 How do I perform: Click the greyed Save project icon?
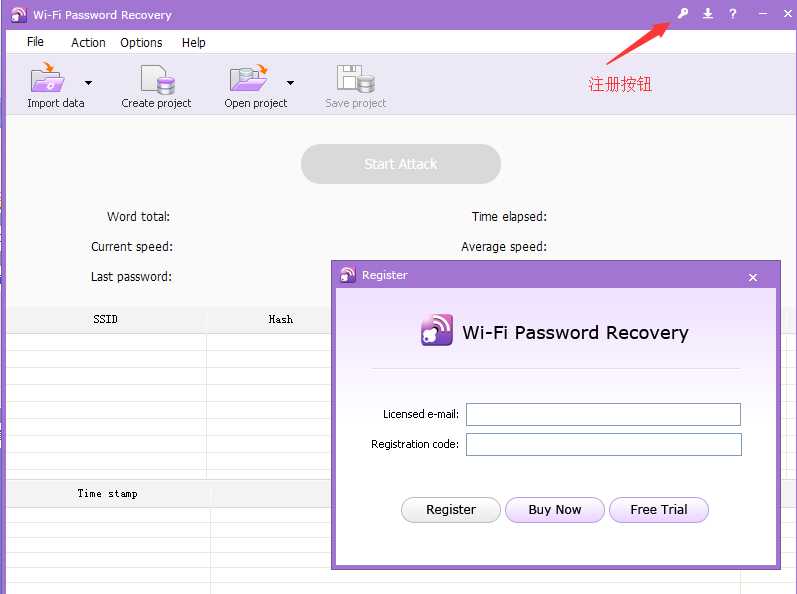tap(355, 79)
